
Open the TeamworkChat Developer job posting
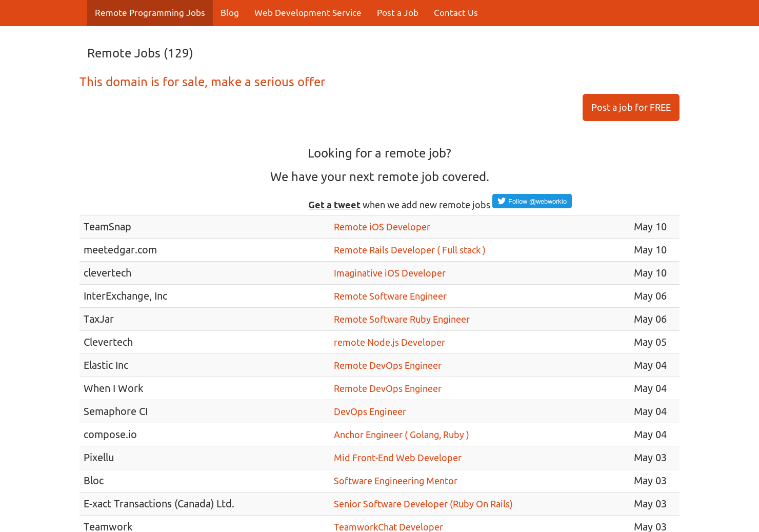pyautogui.click(x=388, y=527)
